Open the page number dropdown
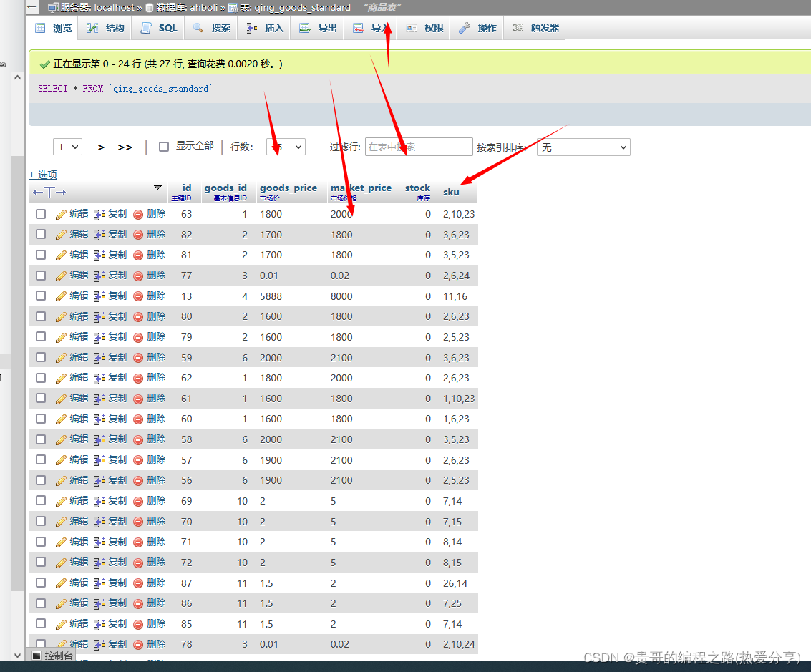 click(x=68, y=147)
